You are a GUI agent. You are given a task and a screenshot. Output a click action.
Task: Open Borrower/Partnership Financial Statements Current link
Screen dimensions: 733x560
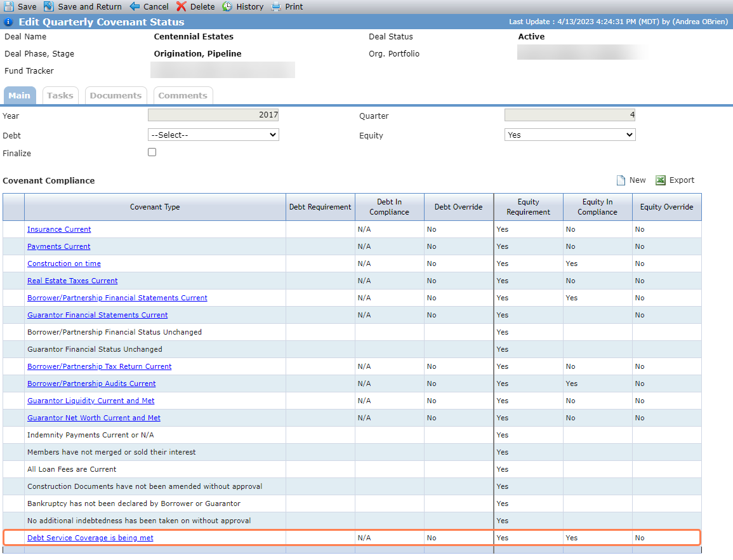(x=117, y=298)
